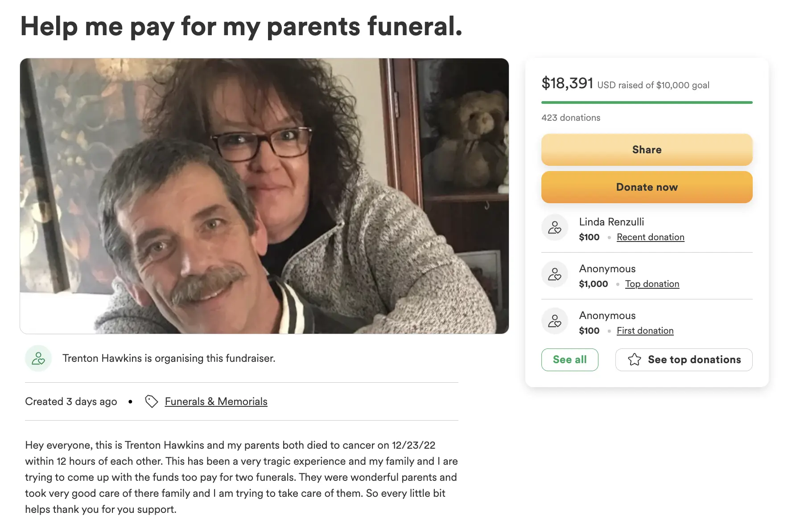Viewport: 800px width, 532px height.
Task: Open the Funerals & Memorials category link
Action: click(216, 401)
